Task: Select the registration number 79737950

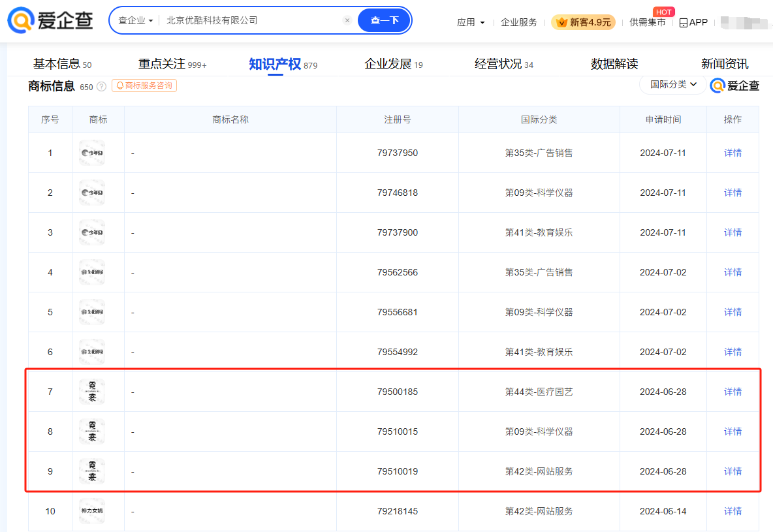Action: (398, 153)
